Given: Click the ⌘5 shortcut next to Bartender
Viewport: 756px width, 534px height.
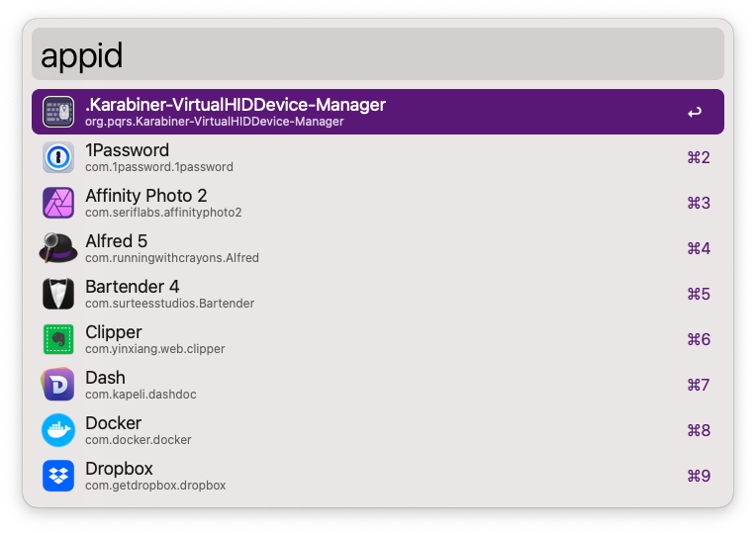Looking at the screenshot, I should click(x=699, y=295).
